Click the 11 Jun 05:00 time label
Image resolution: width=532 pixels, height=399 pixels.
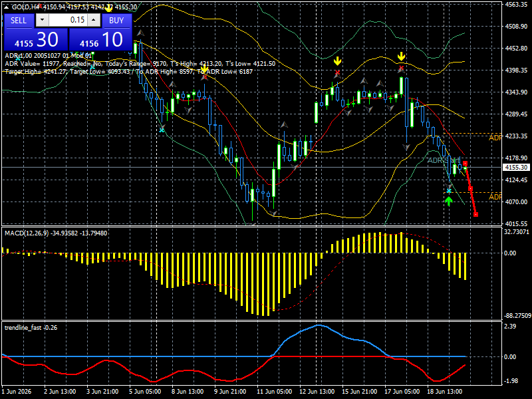pyautogui.click(x=274, y=391)
